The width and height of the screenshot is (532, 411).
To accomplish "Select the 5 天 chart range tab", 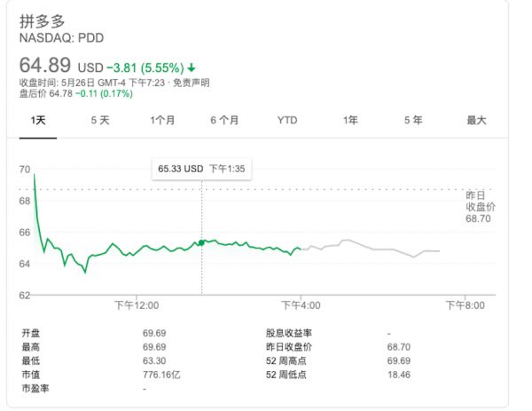I will 100,120.
